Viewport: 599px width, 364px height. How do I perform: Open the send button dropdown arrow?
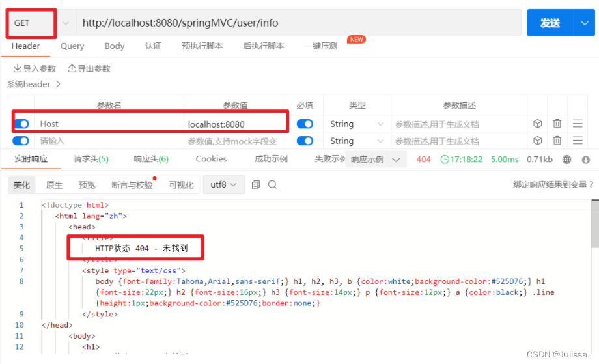585,23
